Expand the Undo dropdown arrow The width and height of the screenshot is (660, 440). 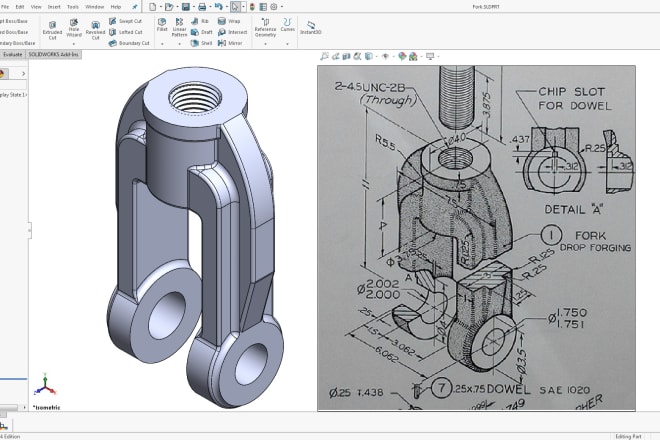225,7
